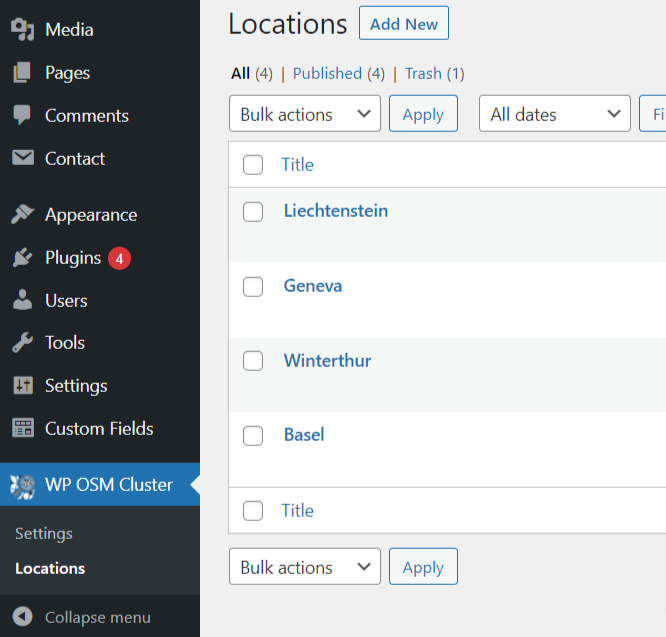This screenshot has height=637, width=666.
Task: Click the Tools wrench icon
Action: pyautogui.click(x=22, y=343)
